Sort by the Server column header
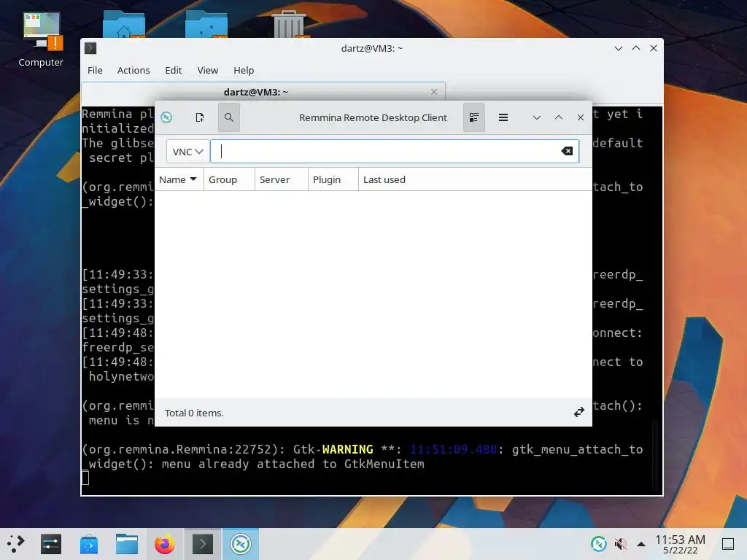This screenshot has height=560, width=747. click(281, 179)
